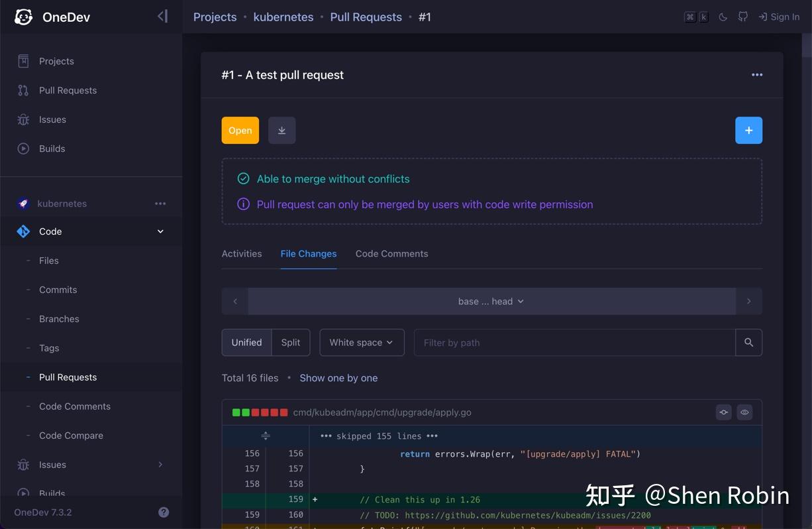Open the Activities tab

(242, 253)
